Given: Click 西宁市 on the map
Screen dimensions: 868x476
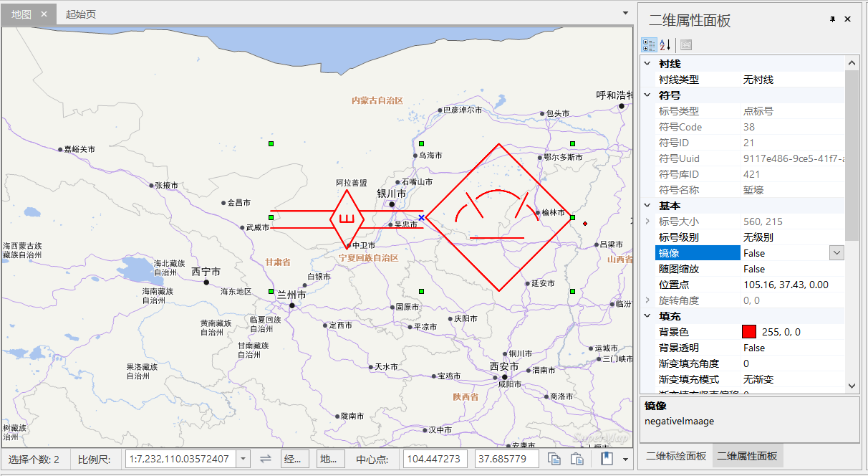Looking at the screenshot, I should click(x=206, y=272).
